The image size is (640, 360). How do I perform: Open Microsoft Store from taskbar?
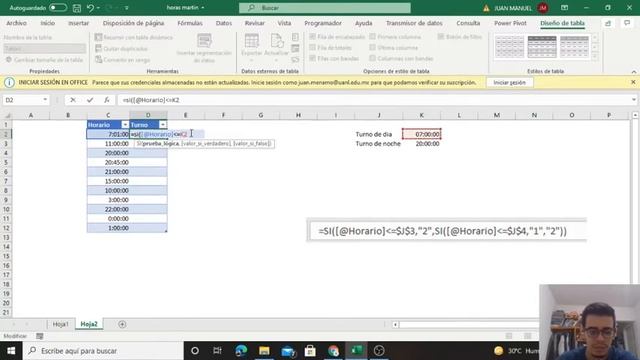point(310,351)
